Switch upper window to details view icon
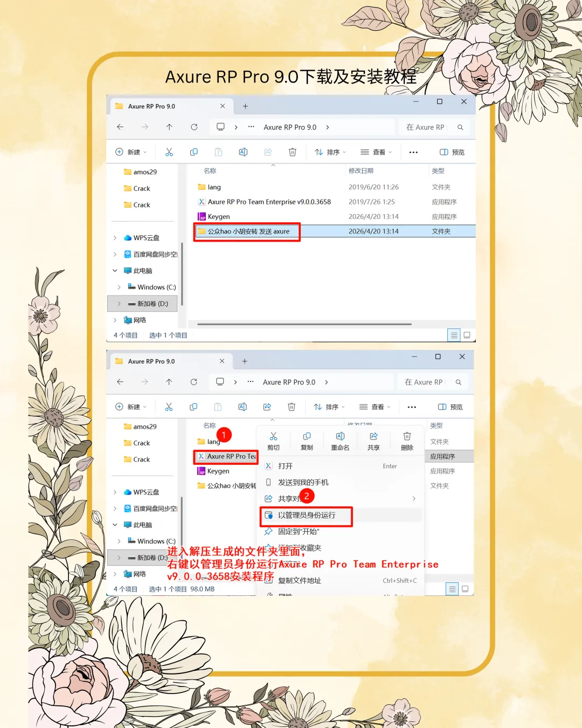The image size is (582, 728). [454, 335]
